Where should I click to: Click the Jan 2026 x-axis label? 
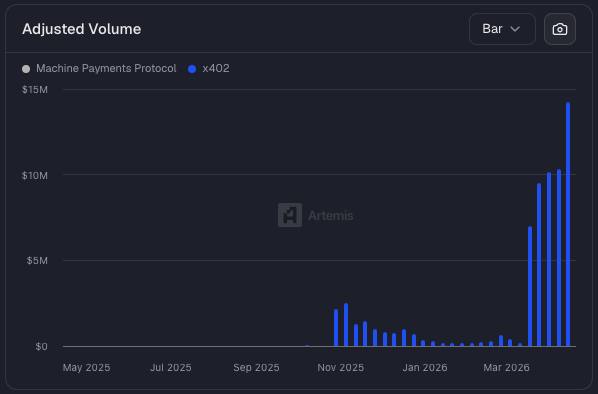coord(425,368)
